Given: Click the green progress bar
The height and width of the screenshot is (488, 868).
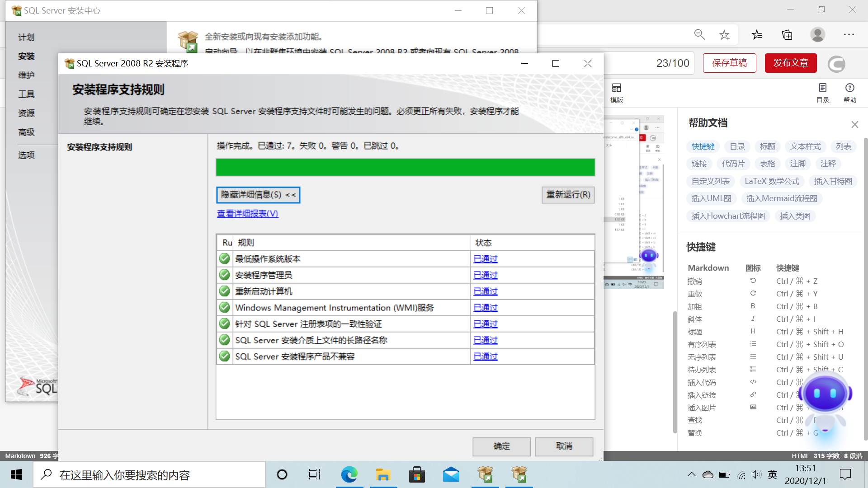Looking at the screenshot, I should point(405,167).
